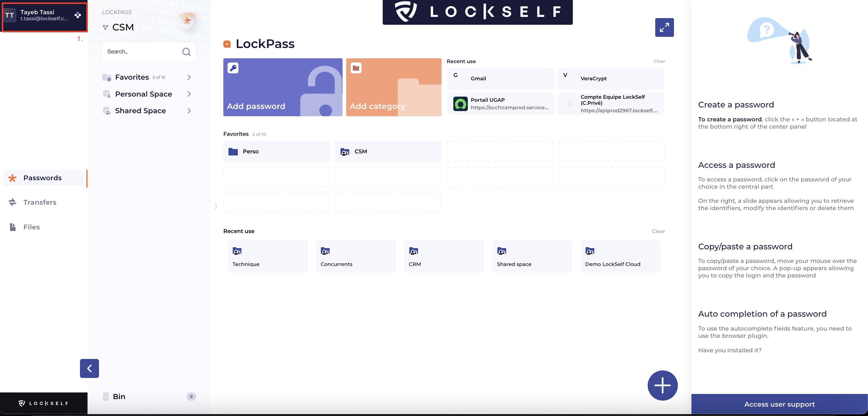
Task: Click the Bin item count badge
Action: 191,396
